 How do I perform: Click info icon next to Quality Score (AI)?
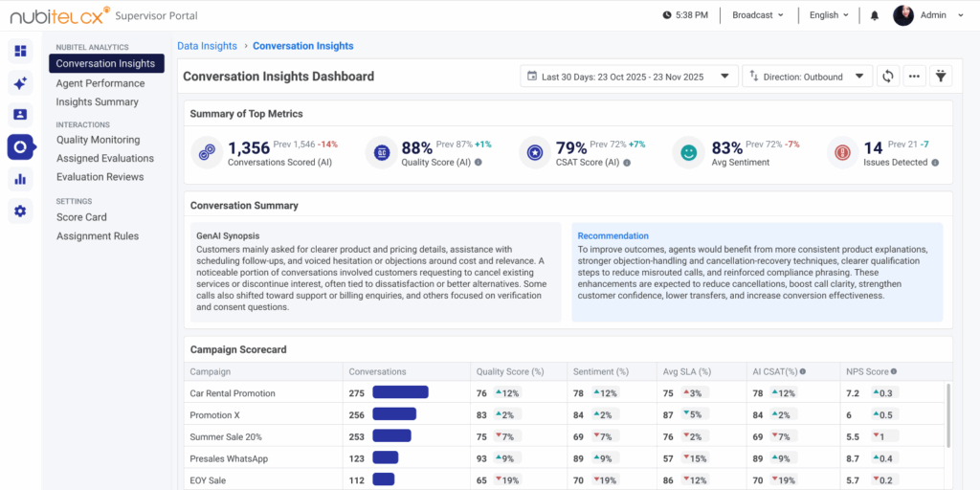[479, 163]
